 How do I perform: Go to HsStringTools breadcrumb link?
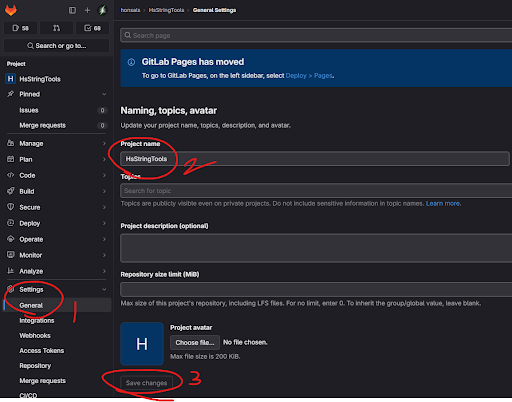pos(166,10)
